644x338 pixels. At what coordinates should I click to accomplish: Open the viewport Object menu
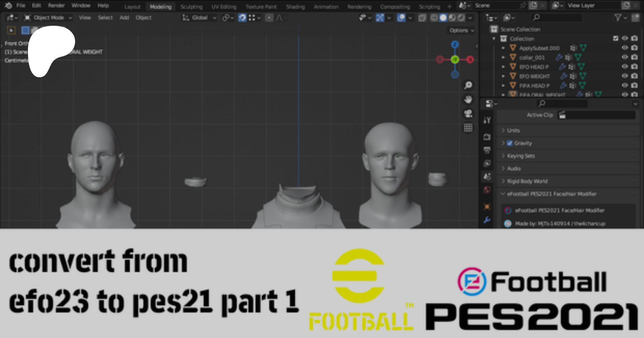[x=143, y=18]
